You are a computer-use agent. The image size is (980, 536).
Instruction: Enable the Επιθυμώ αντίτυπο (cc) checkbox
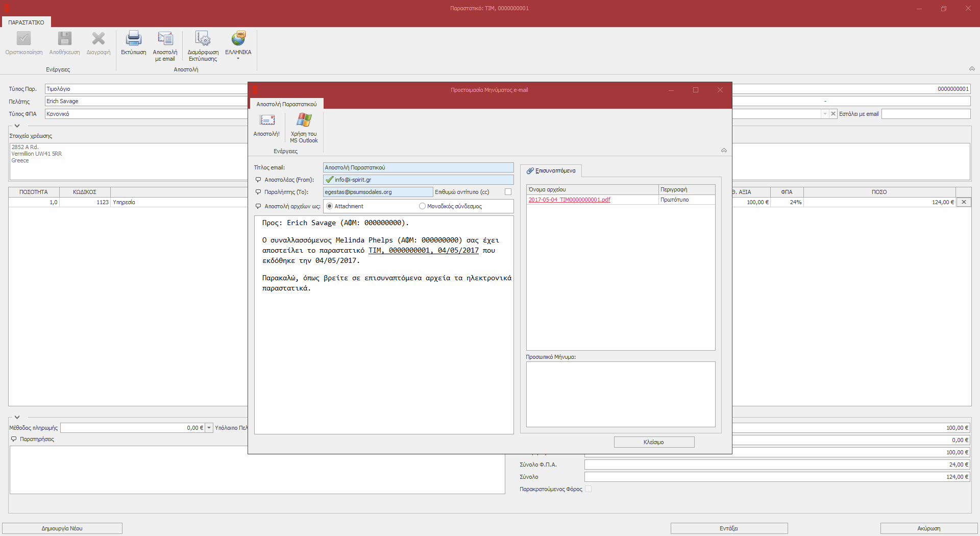pos(508,192)
